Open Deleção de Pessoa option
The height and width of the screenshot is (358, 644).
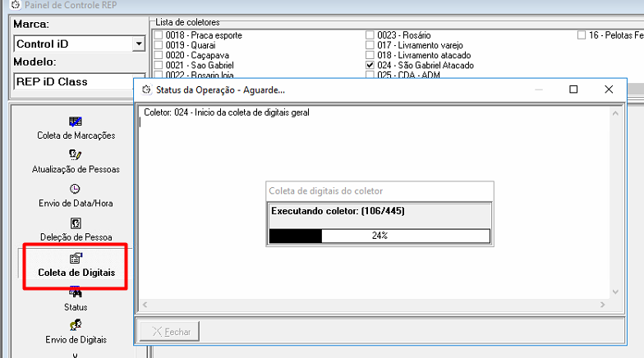pos(76,223)
